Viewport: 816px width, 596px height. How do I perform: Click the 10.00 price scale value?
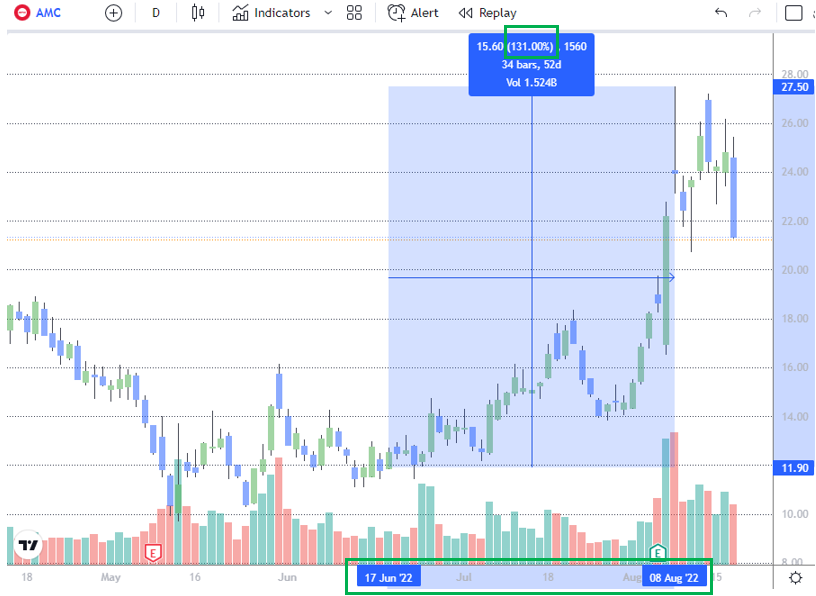(x=795, y=514)
